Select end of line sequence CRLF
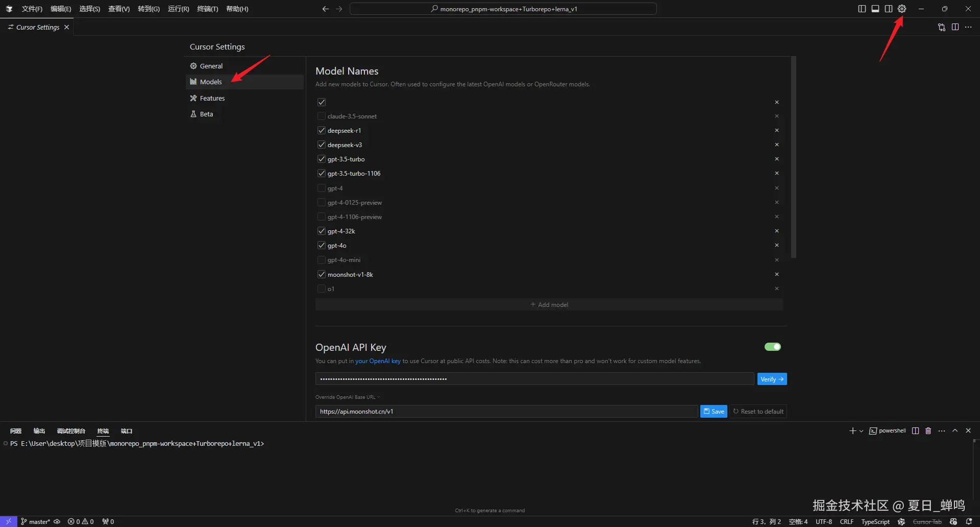Viewport: 980px width, 527px height. tap(847, 522)
